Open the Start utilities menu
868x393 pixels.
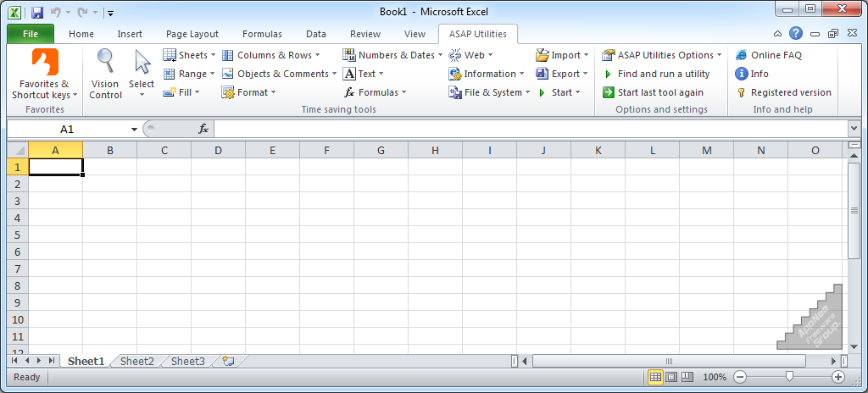(x=559, y=92)
